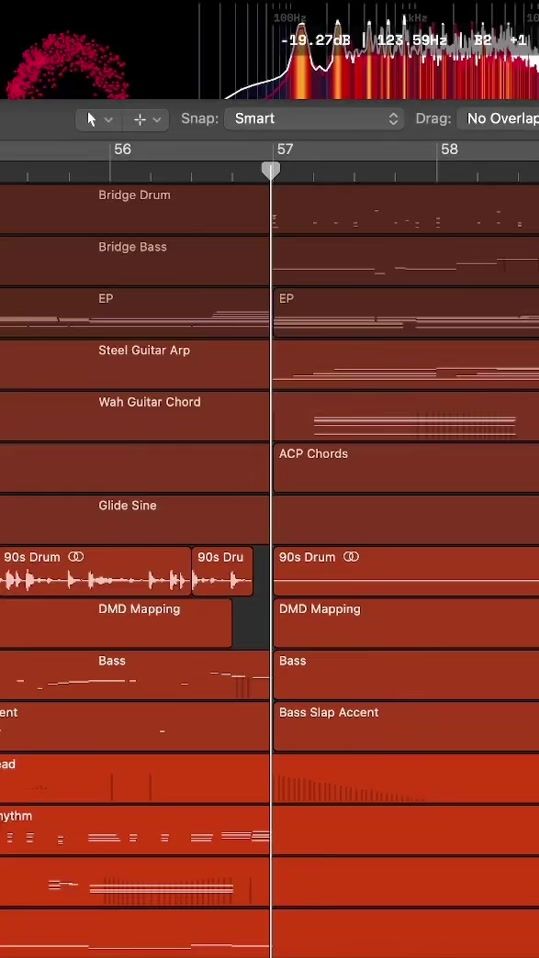
Task: Open the Marquee crosshair tool menu
Action: tap(147, 119)
